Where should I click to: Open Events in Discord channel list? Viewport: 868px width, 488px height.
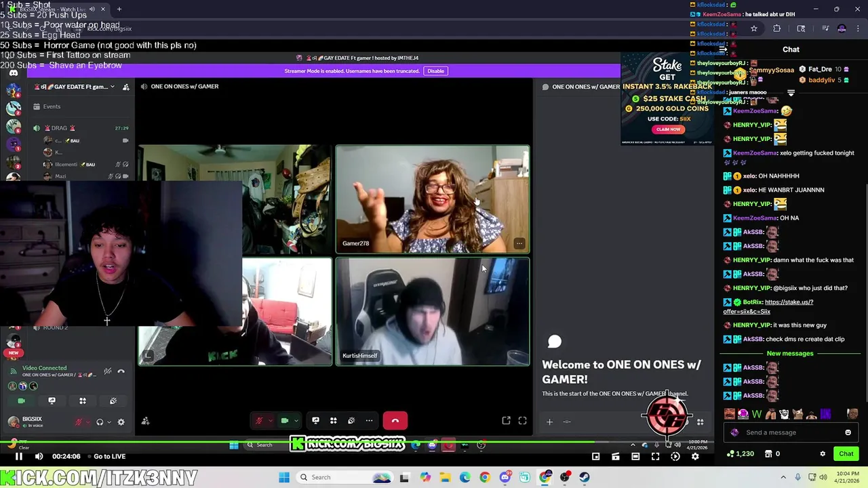click(52, 106)
